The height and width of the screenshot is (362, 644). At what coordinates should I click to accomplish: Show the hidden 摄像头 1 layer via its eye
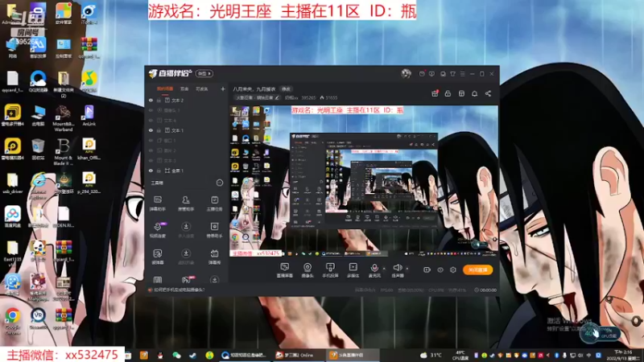(151, 110)
